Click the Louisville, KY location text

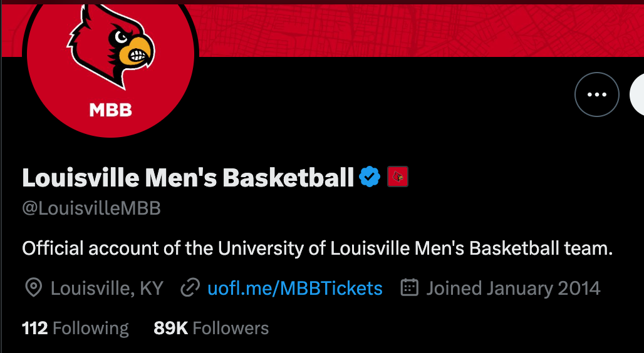point(106,288)
